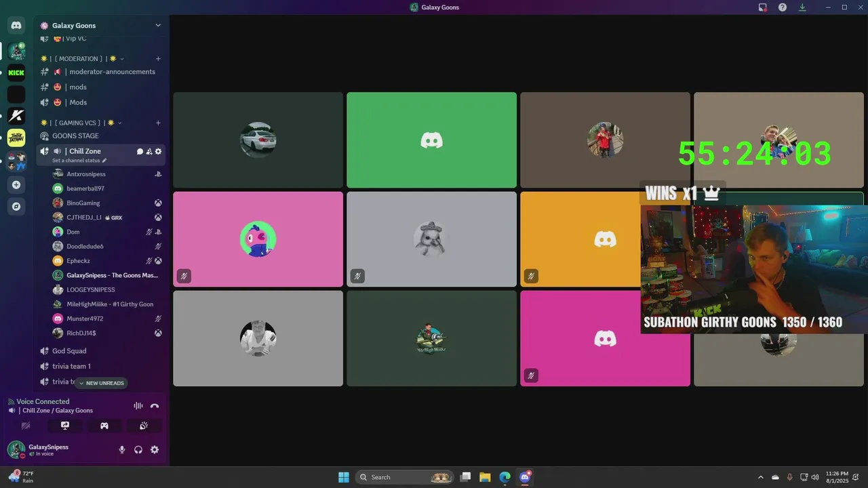Select LOOGEYSNIPESS in voice list
Image resolution: width=868 pixels, height=488 pixels.
click(108, 289)
